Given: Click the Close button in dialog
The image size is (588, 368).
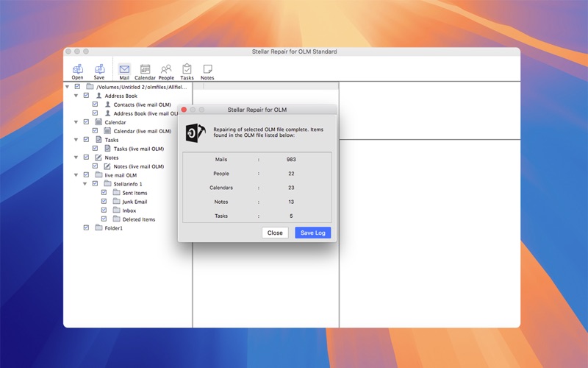Looking at the screenshot, I should click(x=275, y=233).
